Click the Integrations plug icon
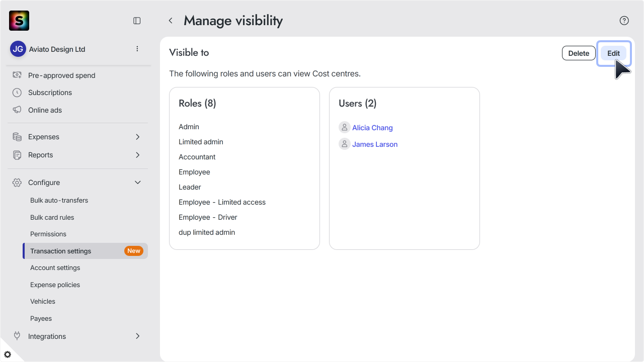The width and height of the screenshot is (644, 362). point(17,336)
